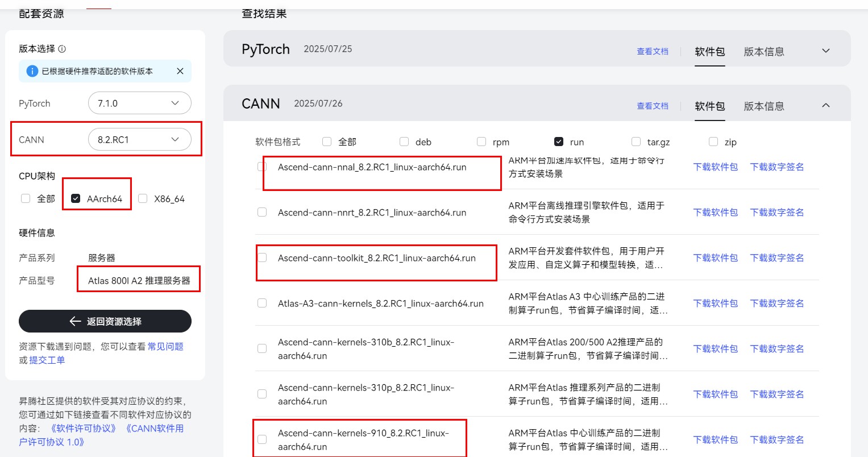The height and width of the screenshot is (457, 868).
Task: Collapse the CANN results section
Action: (x=825, y=105)
